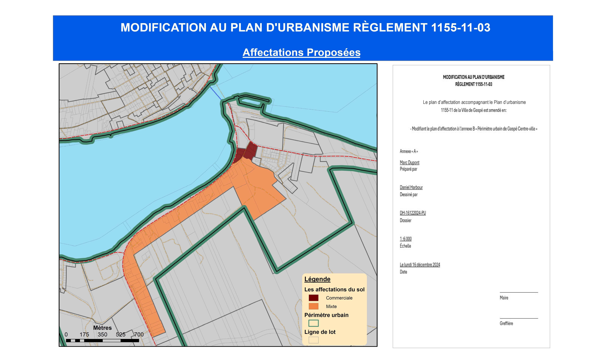Click '1155-11 de la Ville de Gaspé est amendé en:'
The width and height of the screenshot is (604, 364).
coord(474,110)
